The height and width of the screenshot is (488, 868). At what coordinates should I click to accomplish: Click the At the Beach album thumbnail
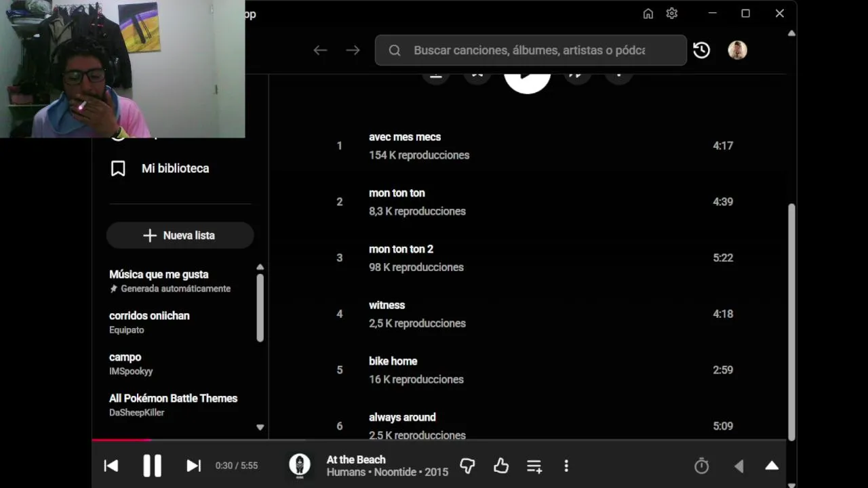[300, 466]
